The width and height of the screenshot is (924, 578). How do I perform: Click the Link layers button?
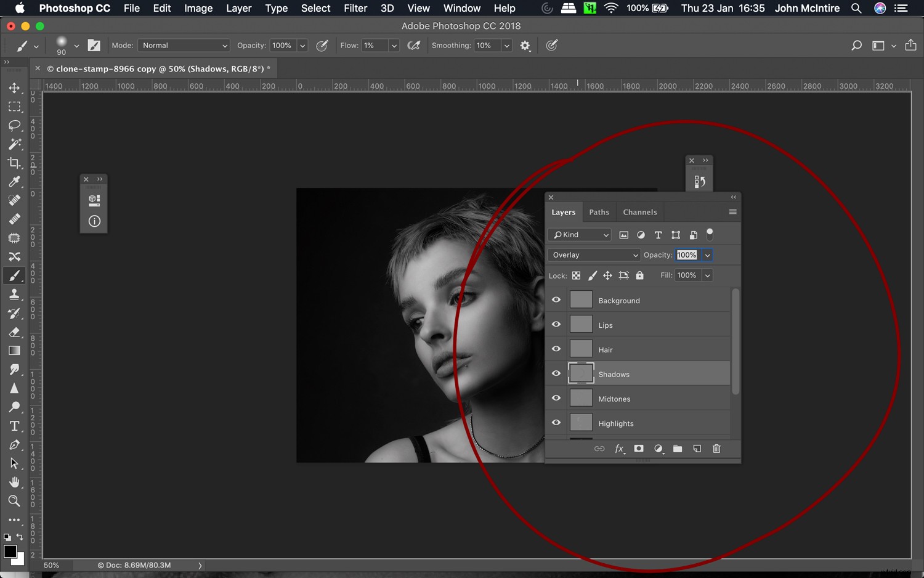click(599, 449)
